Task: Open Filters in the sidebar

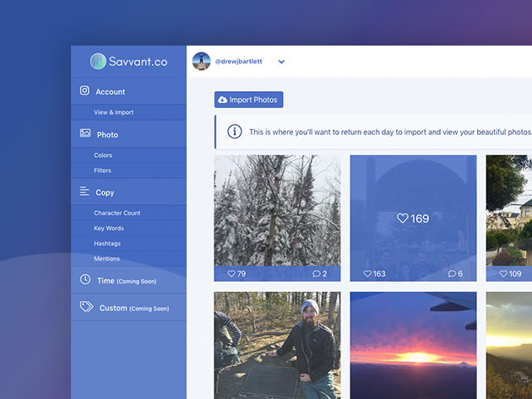Action: coord(102,170)
